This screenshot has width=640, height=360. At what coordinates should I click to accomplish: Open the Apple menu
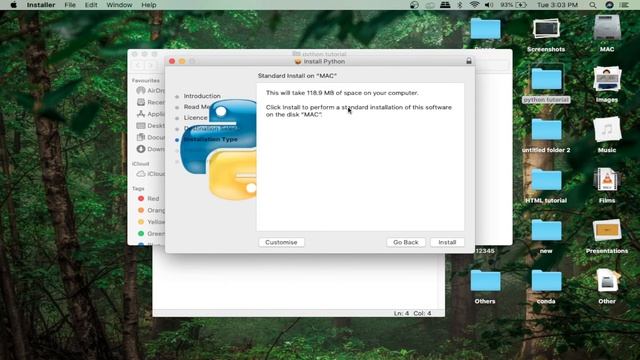point(13,5)
